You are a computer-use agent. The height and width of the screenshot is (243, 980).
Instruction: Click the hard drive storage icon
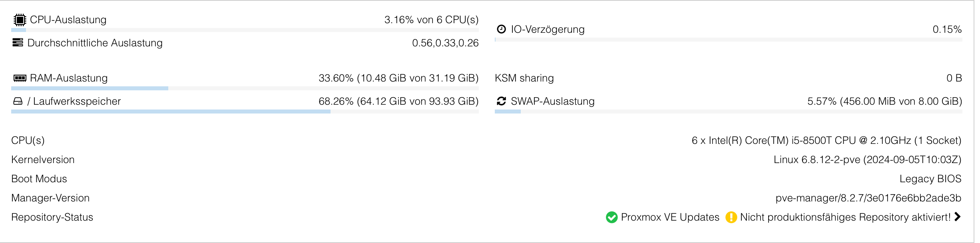[x=18, y=101]
